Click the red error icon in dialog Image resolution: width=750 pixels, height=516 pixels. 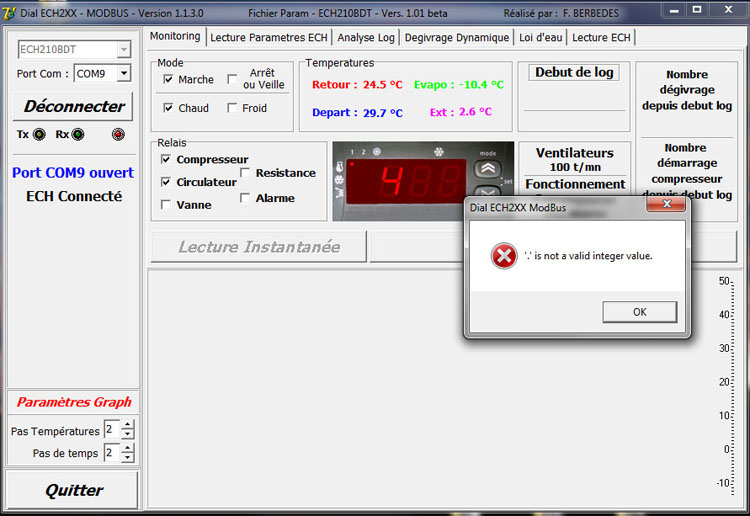503,257
